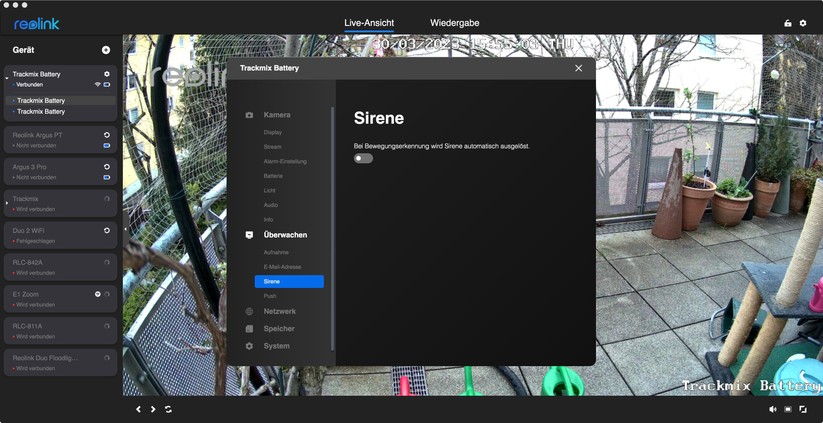
Task: Go to previous page with left arrow
Action: click(x=138, y=409)
